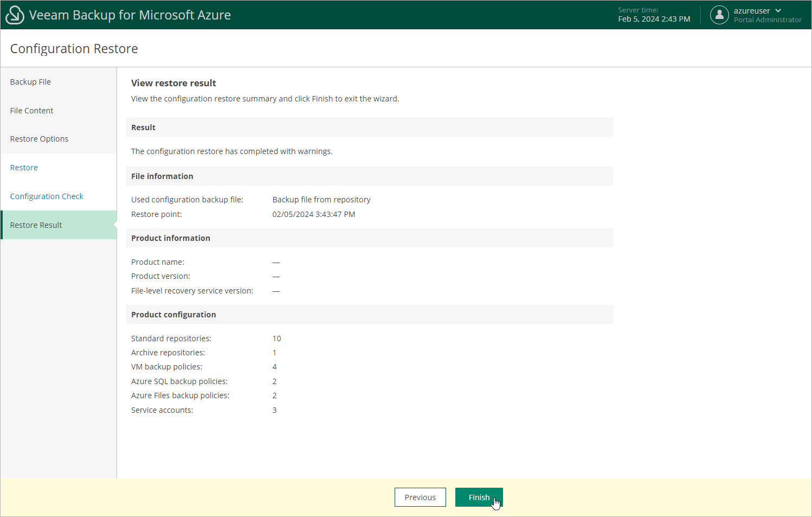Click the File-level recovery service version label
The width and height of the screenshot is (812, 517).
click(x=192, y=291)
